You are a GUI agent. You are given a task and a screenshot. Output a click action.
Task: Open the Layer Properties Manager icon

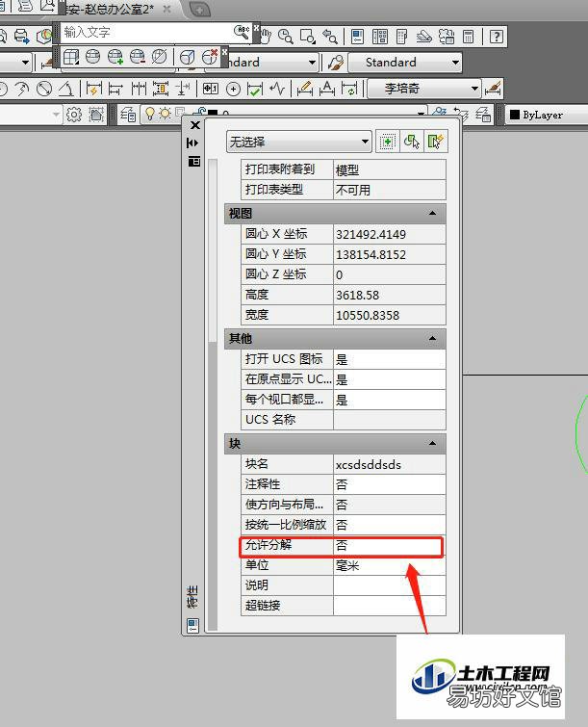[128, 114]
